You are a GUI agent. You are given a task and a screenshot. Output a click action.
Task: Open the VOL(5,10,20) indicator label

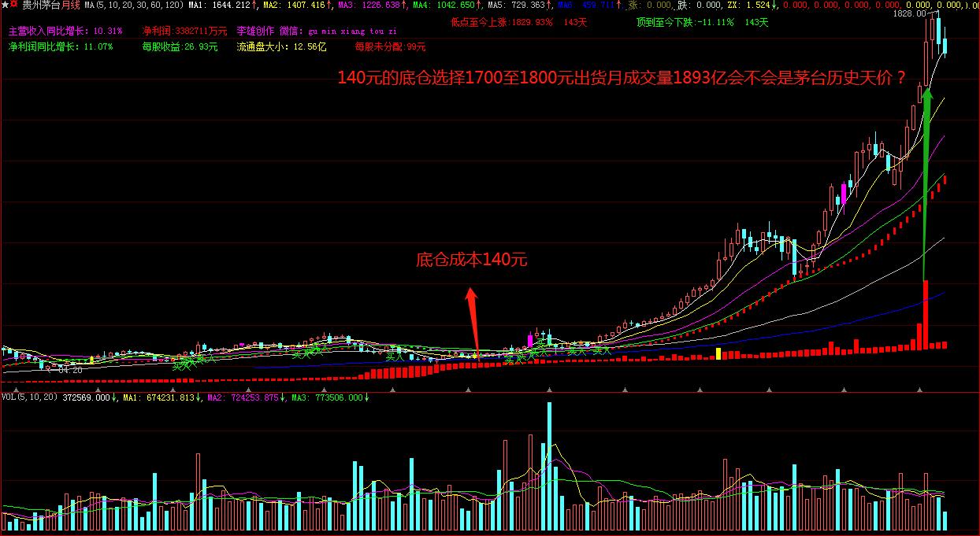click(x=29, y=397)
